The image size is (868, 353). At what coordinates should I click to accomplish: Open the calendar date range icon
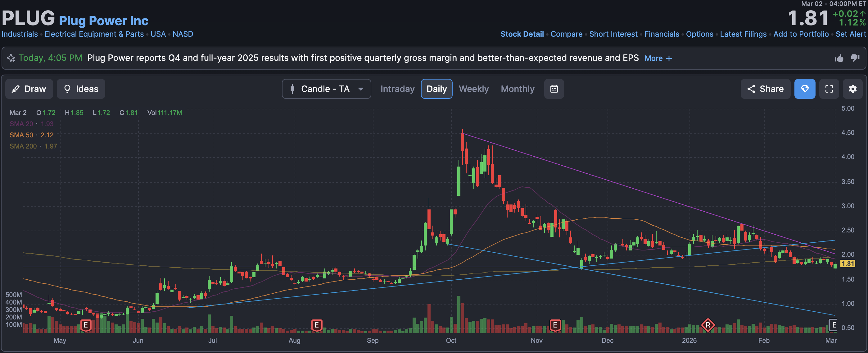554,89
